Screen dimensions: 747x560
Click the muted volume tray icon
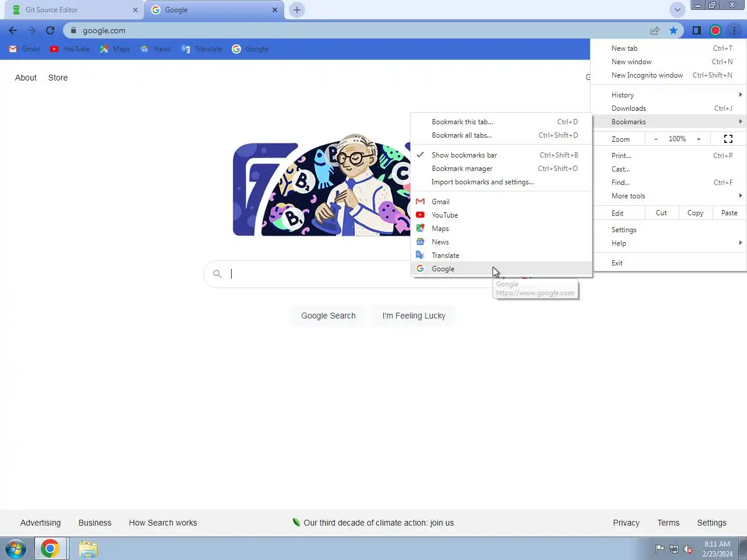point(688,549)
